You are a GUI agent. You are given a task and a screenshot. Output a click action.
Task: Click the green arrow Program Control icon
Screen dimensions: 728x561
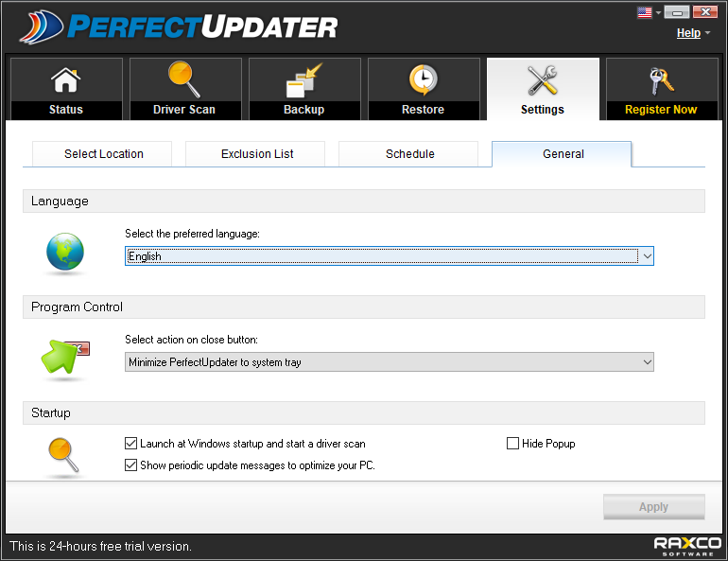coord(64,357)
